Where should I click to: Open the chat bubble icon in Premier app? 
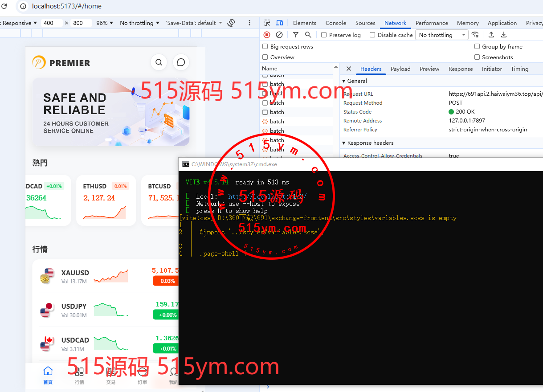click(181, 62)
